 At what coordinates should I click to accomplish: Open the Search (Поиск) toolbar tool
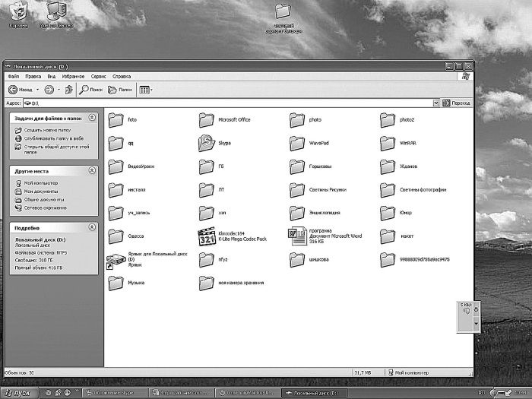point(90,90)
